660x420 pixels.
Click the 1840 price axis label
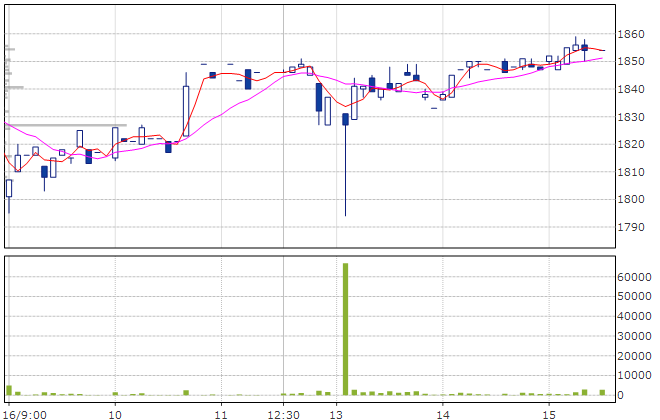(x=631, y=89)
